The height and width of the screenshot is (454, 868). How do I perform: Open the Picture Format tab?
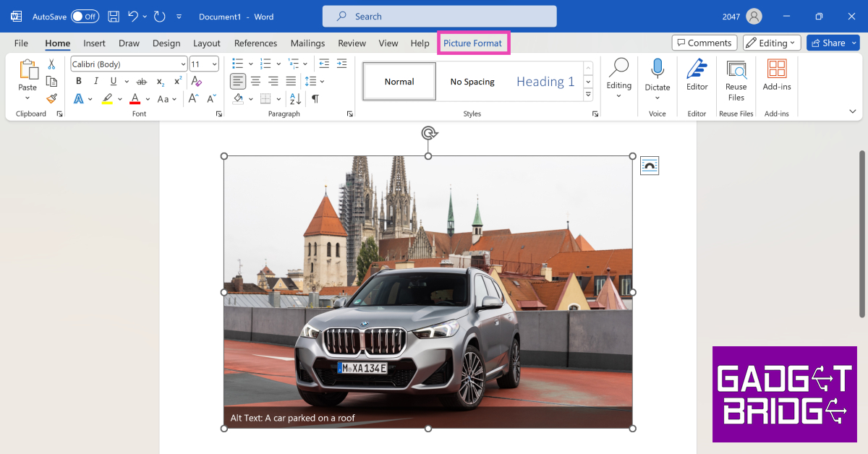[x=472, y=43]
